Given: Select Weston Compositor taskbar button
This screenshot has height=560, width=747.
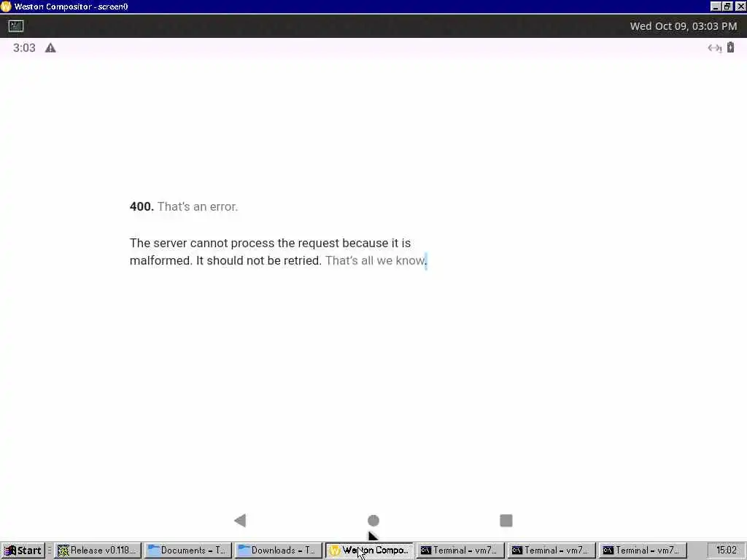Looking at the screenshot, I should point(369,551).
